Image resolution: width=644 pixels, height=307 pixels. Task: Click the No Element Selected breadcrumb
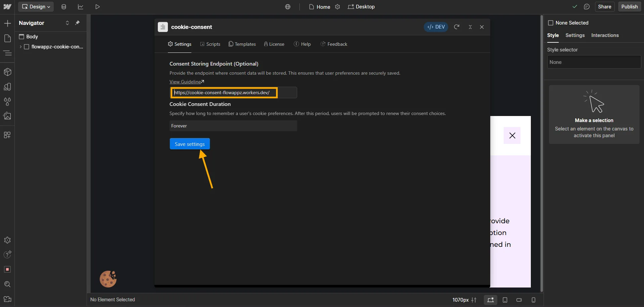(x=112, y=300)
